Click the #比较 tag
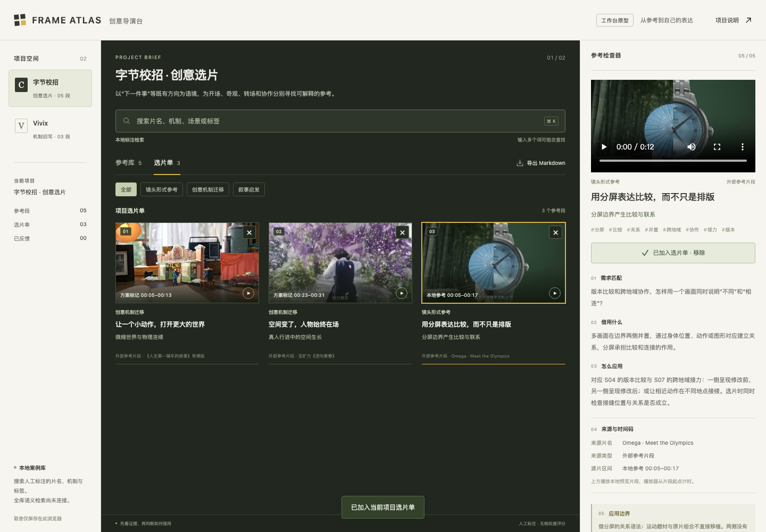 point(615,230)
